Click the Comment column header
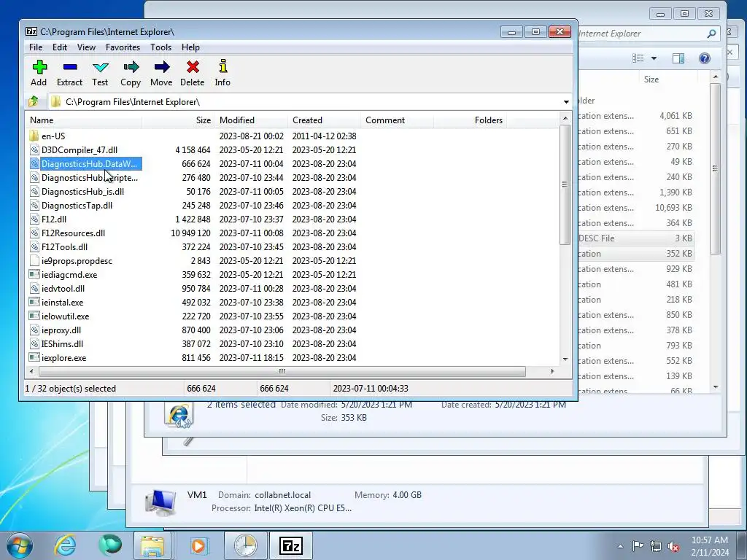 click(397, 120)
